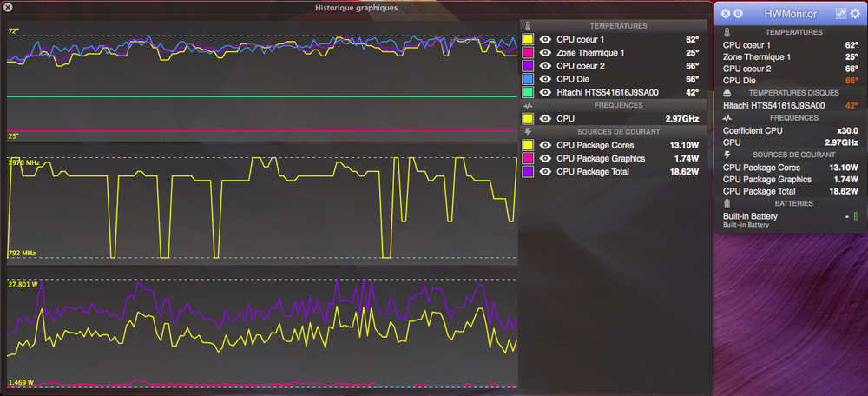
Task: Toggle visibility of Zone Thermique 1
Action: (545, 53)
